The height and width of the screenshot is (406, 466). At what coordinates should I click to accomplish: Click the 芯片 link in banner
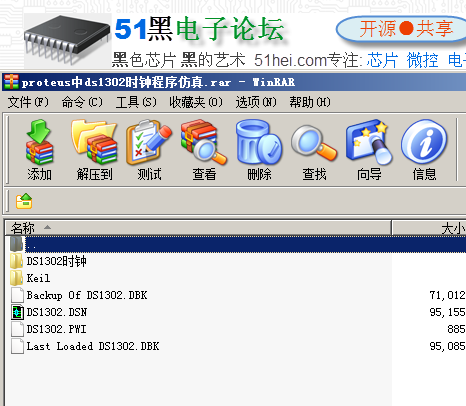pyautogui.click(x=382, y=60)
